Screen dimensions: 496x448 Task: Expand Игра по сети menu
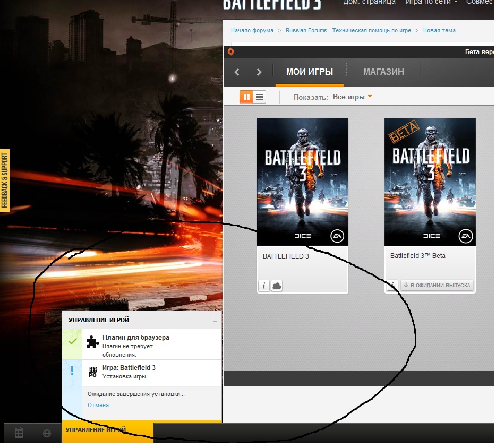pos(431,2)
